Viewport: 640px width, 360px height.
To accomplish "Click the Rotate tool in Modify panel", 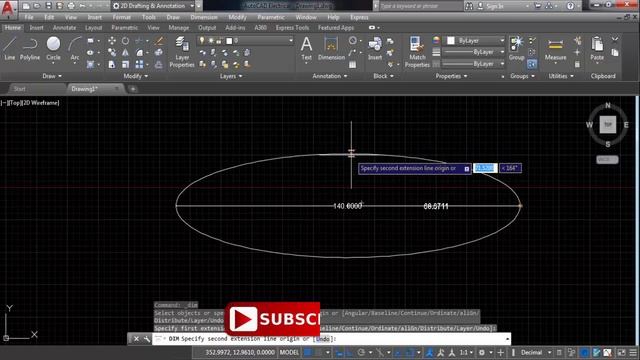I will point(125,41).
